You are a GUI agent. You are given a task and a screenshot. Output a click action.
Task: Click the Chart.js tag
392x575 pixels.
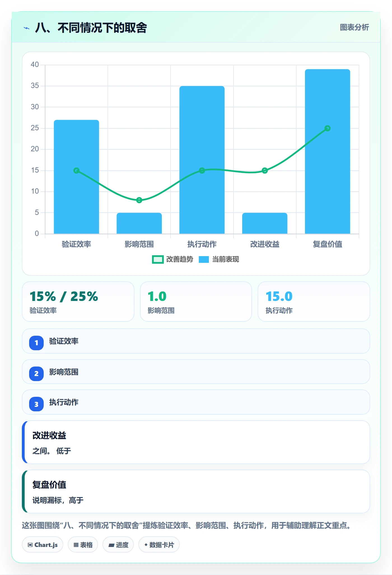pyautogui.click(x=43, y=545)
